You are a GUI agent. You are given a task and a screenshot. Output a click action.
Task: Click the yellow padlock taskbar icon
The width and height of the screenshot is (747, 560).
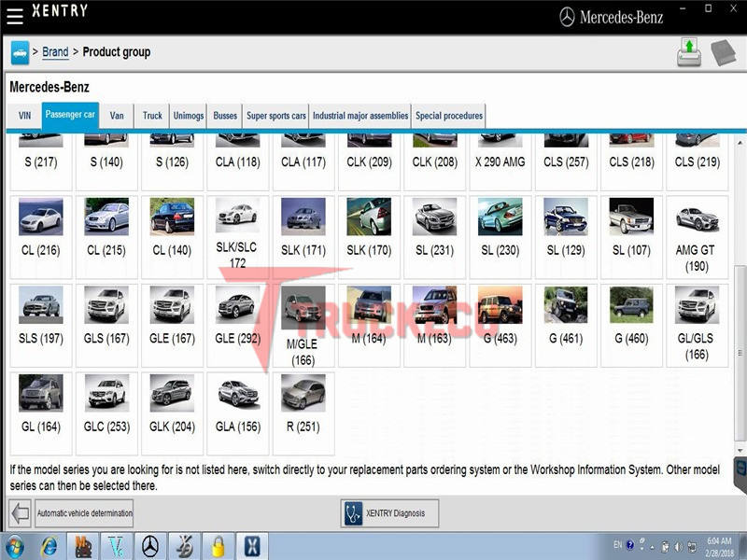click(218, 545)
